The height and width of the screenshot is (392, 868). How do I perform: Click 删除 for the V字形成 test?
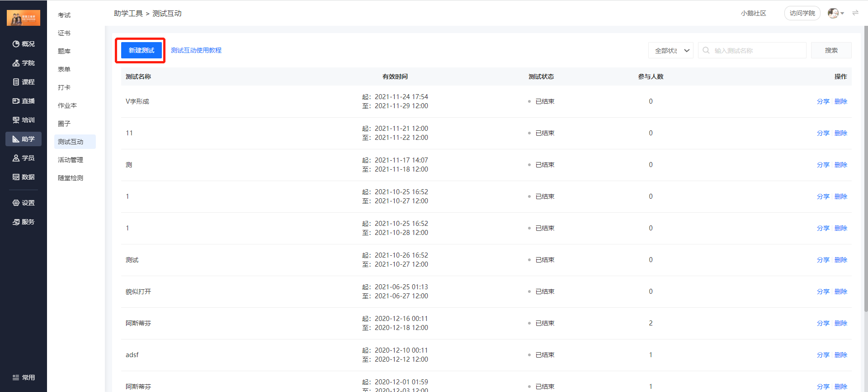[x=841, y=101]
